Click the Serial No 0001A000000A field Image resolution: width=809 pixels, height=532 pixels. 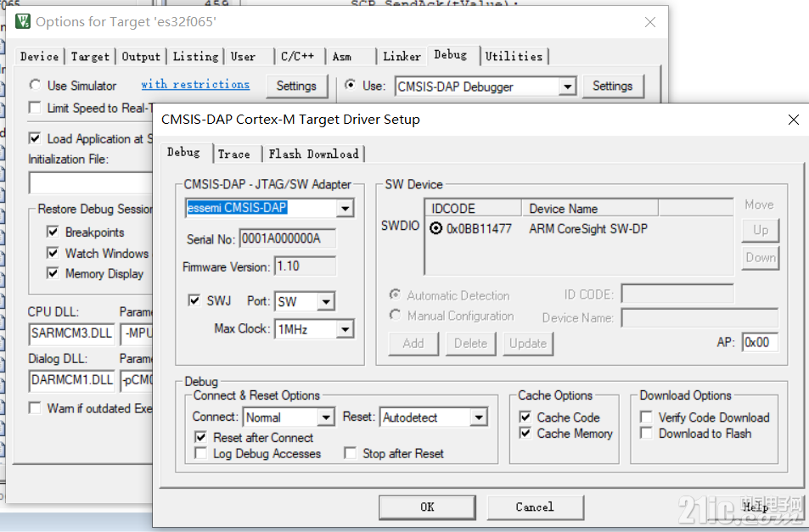point(288,238)
